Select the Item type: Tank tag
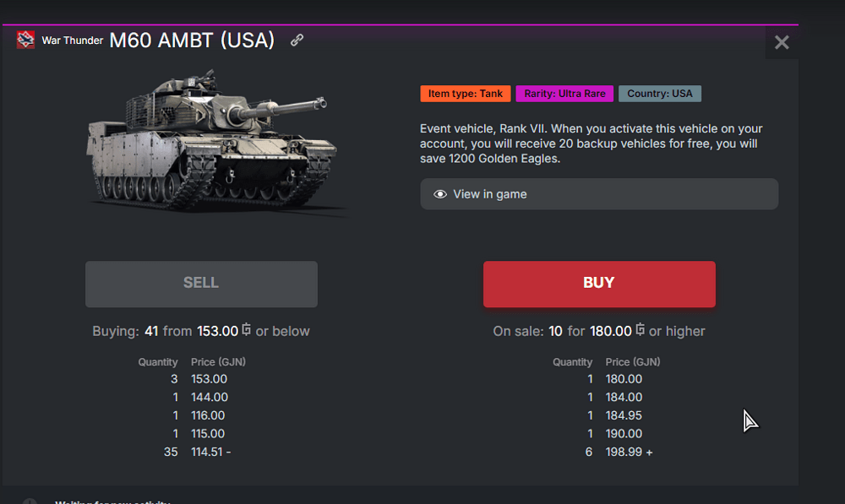This screenshot has width=845, height=504. pyautogui.click(x=466, y=94)
